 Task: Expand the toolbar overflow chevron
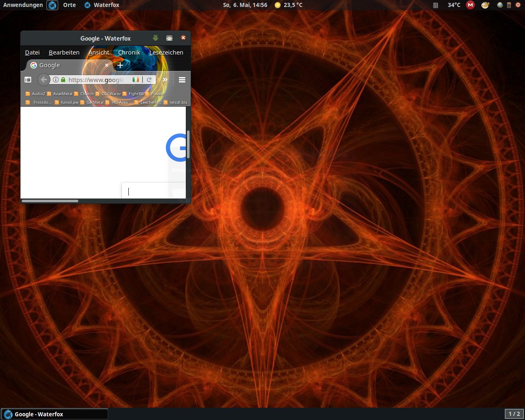165,80
